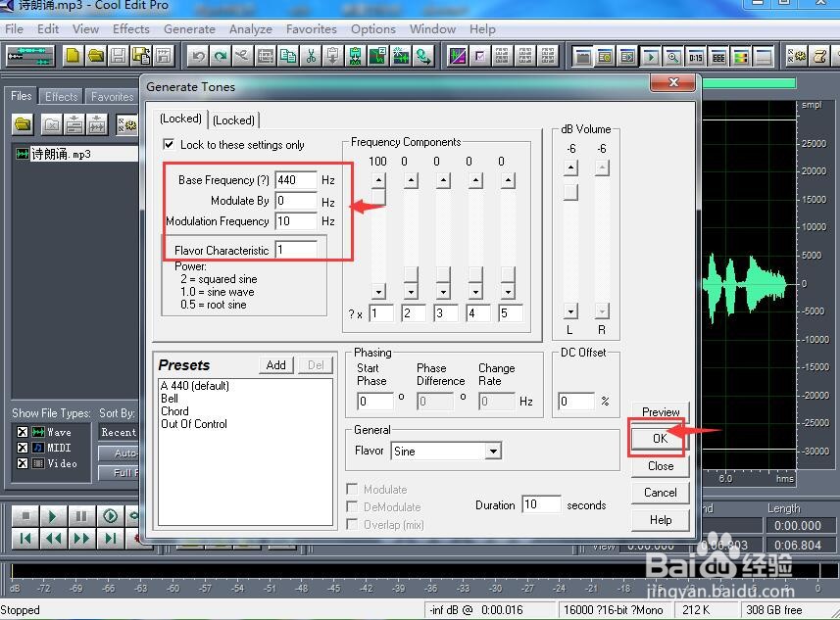
Task: Open the Analyze menu
Action: tap(250, 29)
